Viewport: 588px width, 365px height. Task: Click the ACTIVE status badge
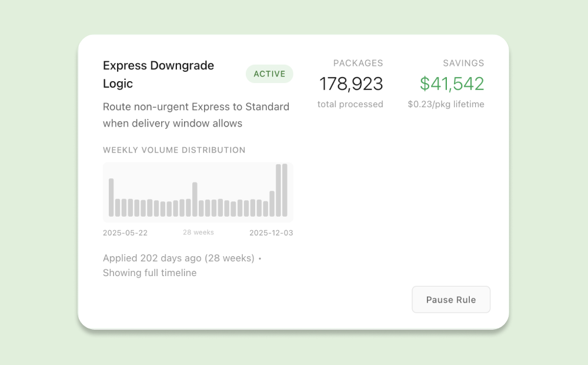click(x=269, y=74)
